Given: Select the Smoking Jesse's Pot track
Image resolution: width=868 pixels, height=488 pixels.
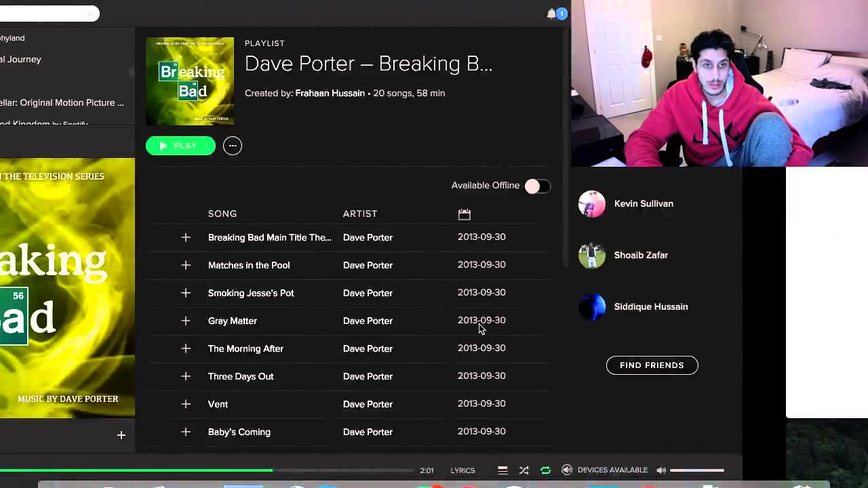Looking at the screenshot, I should tap(251, 293).
